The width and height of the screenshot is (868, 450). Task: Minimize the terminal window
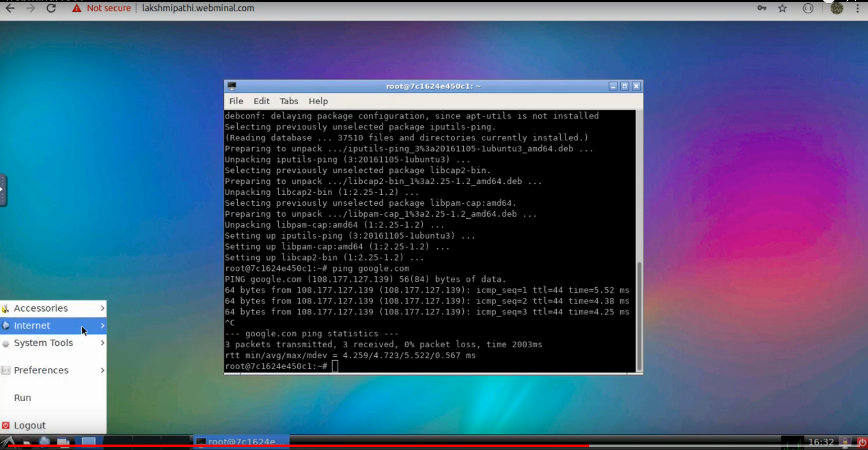click(613, 86)
